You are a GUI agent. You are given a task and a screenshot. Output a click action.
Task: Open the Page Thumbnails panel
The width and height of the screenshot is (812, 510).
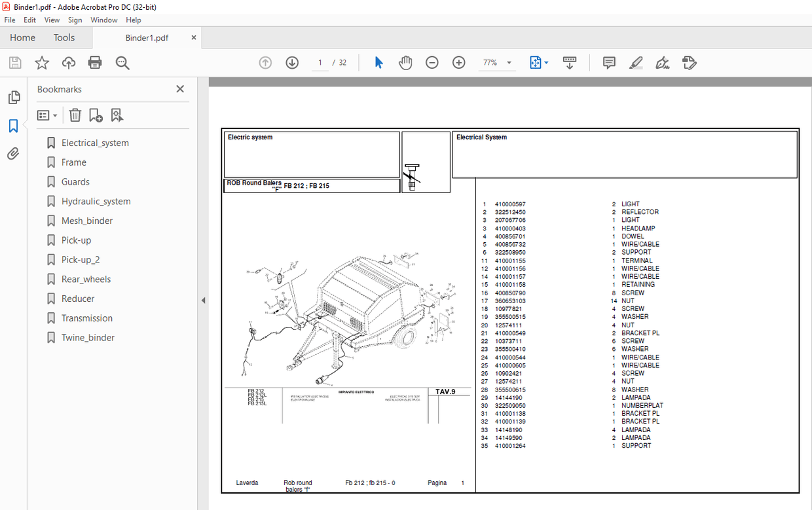point(14,97)
